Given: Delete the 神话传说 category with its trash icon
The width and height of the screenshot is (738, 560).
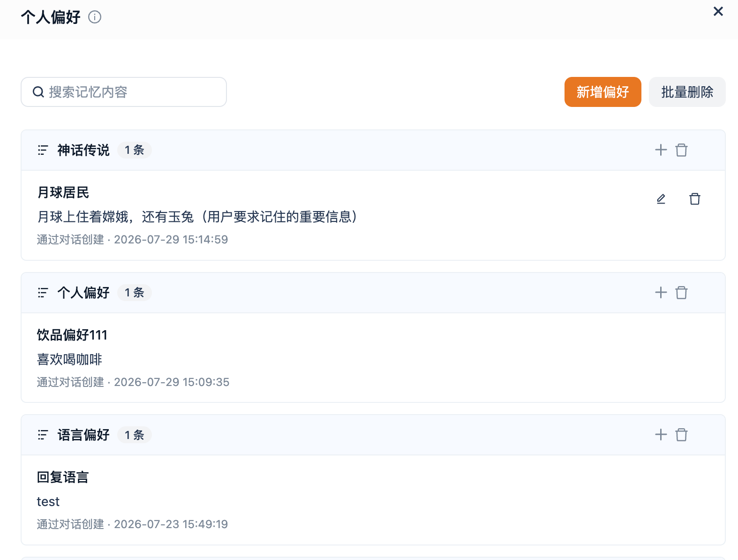Looking at the screenshot, I should [681, 150].
